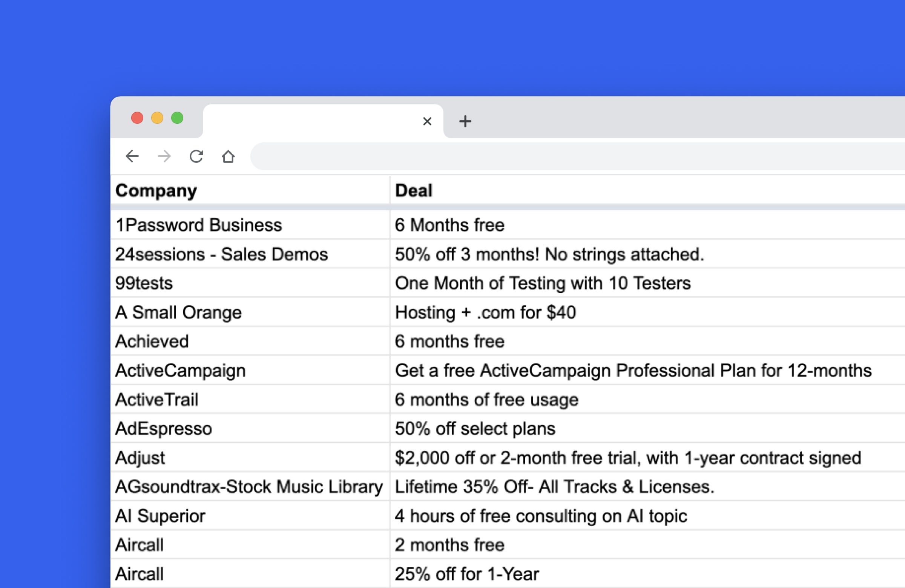The width and height of the screenshot is (905, 588).
Task: Click the yellow minimize traffic light
Action: pos(157,118)
